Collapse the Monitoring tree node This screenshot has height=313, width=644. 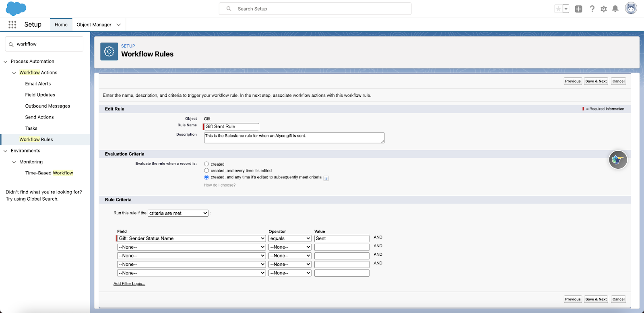click(x=14, y=162)
